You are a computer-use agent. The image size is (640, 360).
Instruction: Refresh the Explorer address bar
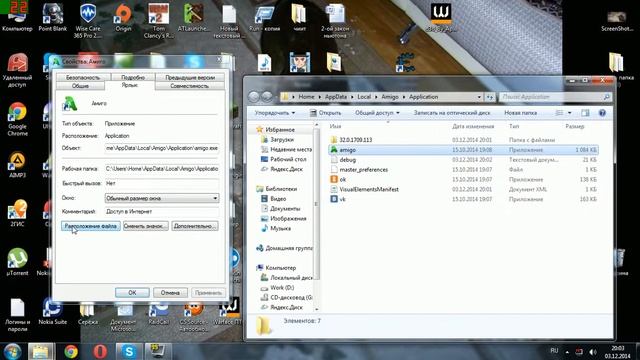coord(489,97)
